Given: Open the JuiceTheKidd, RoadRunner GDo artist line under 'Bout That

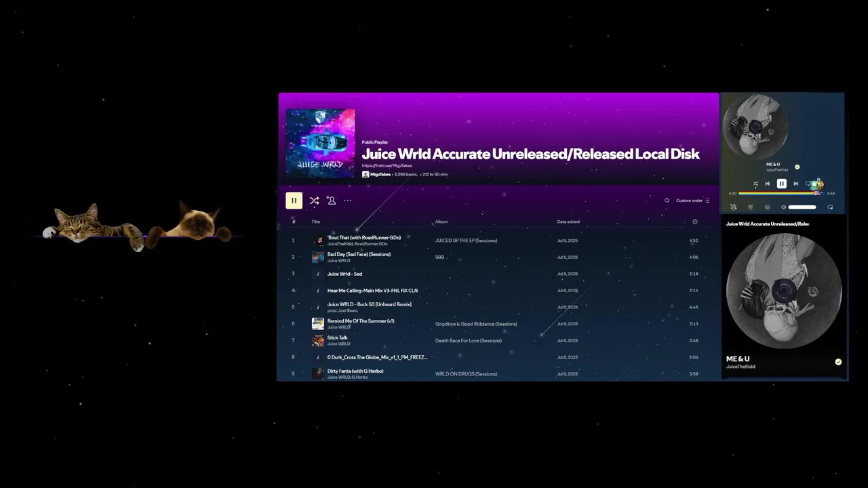Looking at the screenshot, I should [357, 243].
